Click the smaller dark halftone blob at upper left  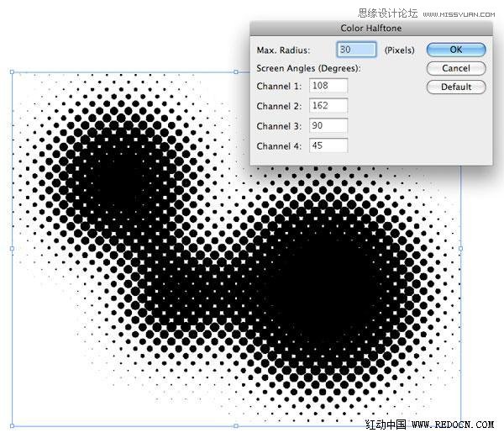118,178
